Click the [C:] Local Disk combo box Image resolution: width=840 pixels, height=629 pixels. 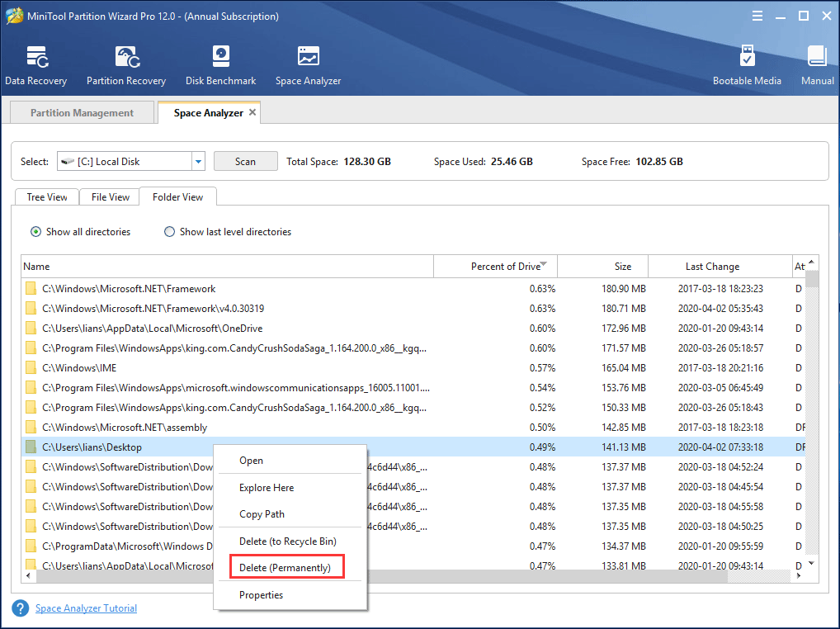(x=131, y=161)
